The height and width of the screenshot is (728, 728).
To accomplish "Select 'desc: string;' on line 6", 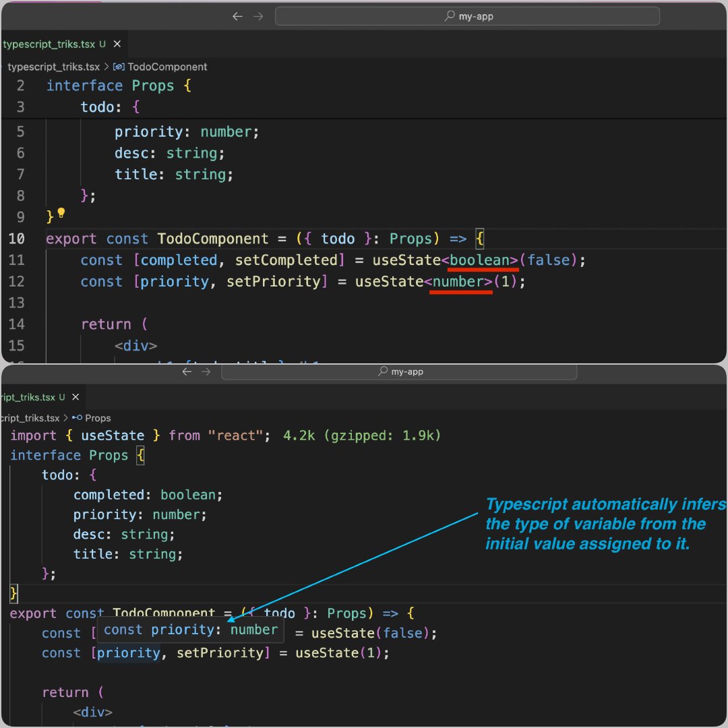I will pos(169,153).
